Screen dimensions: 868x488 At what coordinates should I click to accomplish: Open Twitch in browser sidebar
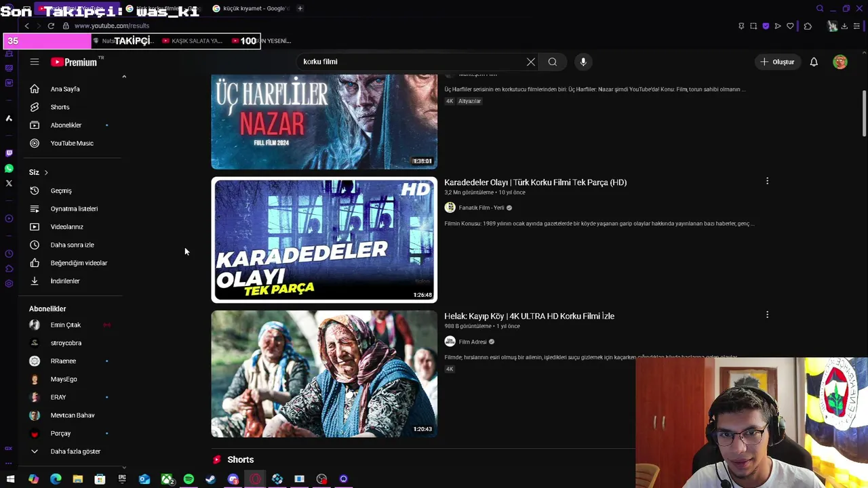[x=9, y=153]
